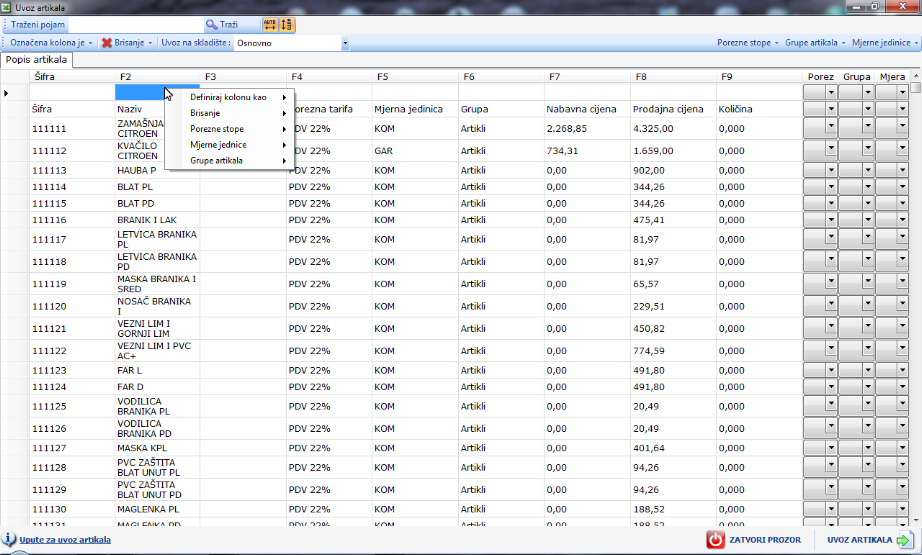
Task: Click the F8 column header
Action: pyautogui.click(x=673, y=76)
